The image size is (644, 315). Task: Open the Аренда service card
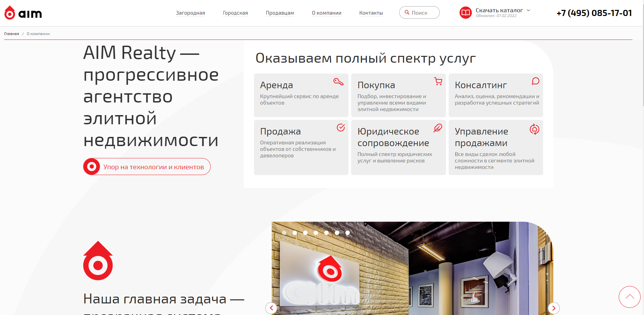[x=301, y=95]
